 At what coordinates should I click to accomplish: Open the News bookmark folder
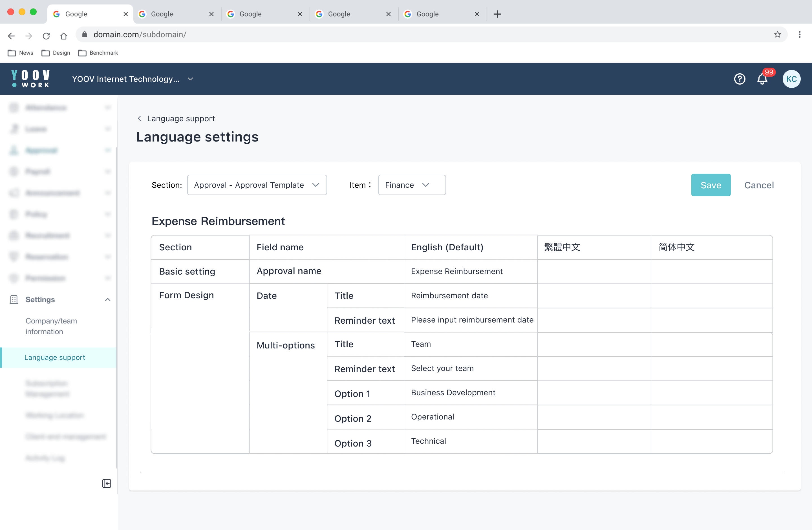tap(21, 53)
